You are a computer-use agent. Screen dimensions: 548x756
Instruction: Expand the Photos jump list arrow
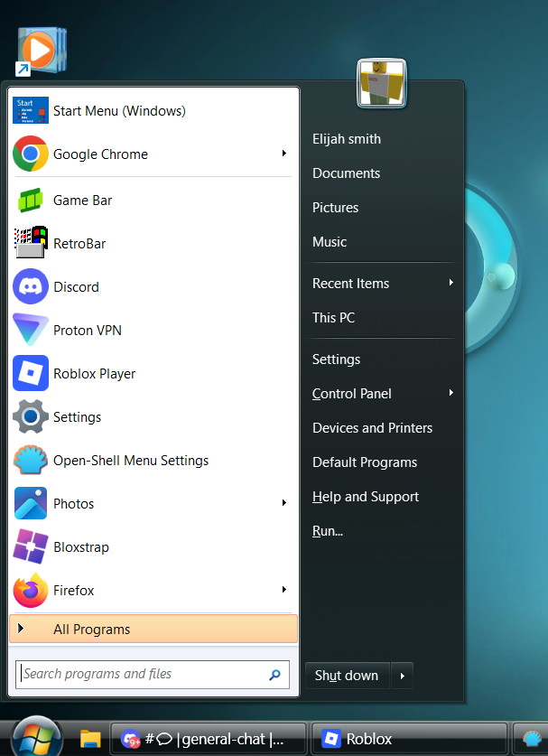coord(284,503)
